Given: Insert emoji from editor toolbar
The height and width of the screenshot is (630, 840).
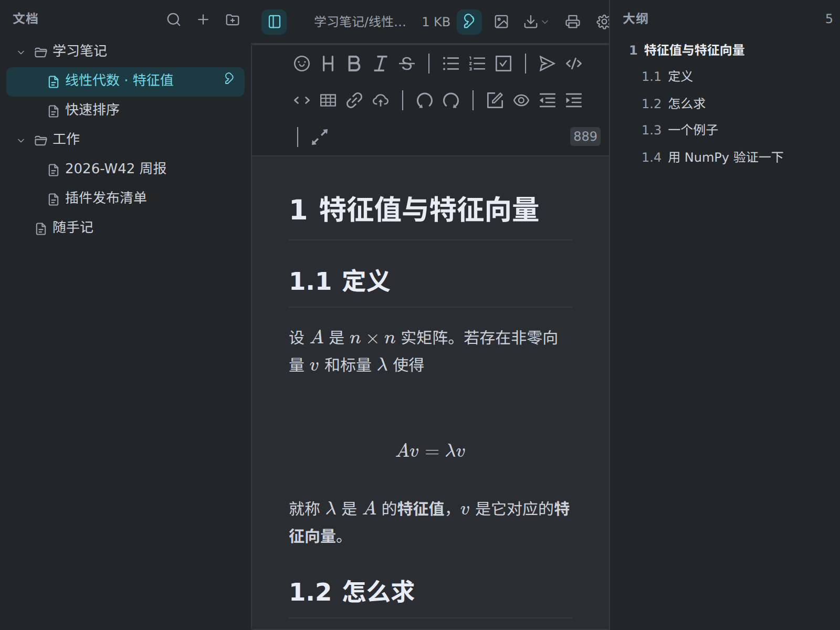Looking at the screenshot, I should tap(302, 64).
